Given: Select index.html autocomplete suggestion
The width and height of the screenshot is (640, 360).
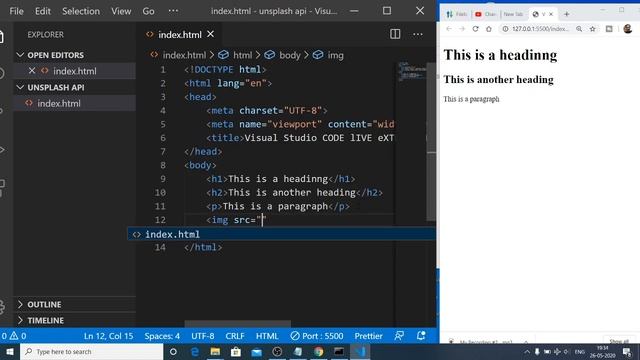Looking at the screenshot, I should [282, 234].
